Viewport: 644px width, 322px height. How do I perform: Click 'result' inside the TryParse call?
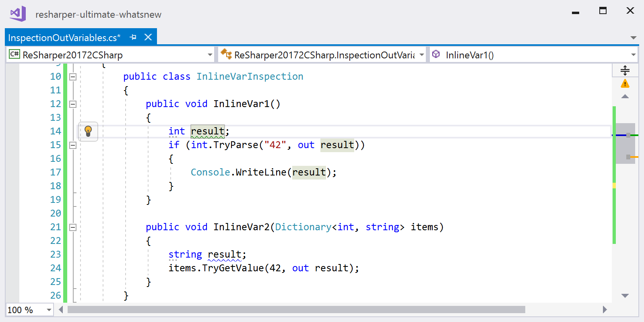pyautogui.click(x=337, y=145)
